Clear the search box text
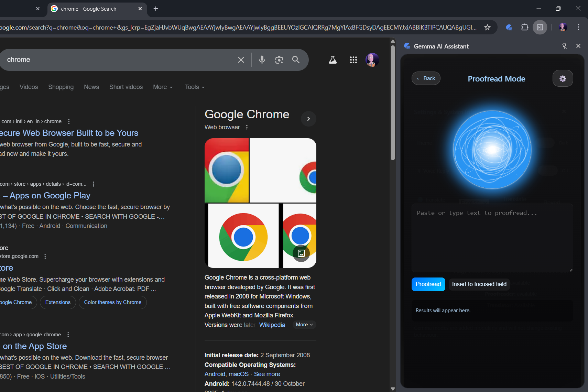 coord(241,60)
